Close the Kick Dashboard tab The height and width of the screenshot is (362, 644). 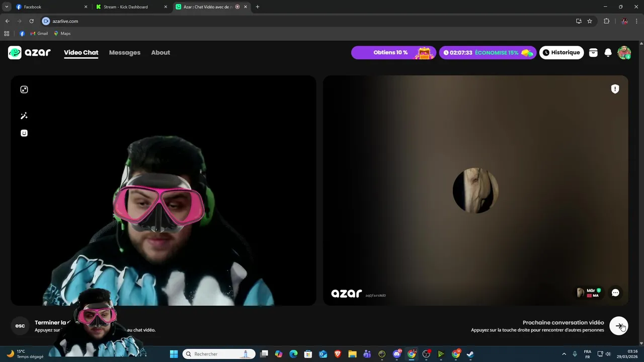[166, 7]
